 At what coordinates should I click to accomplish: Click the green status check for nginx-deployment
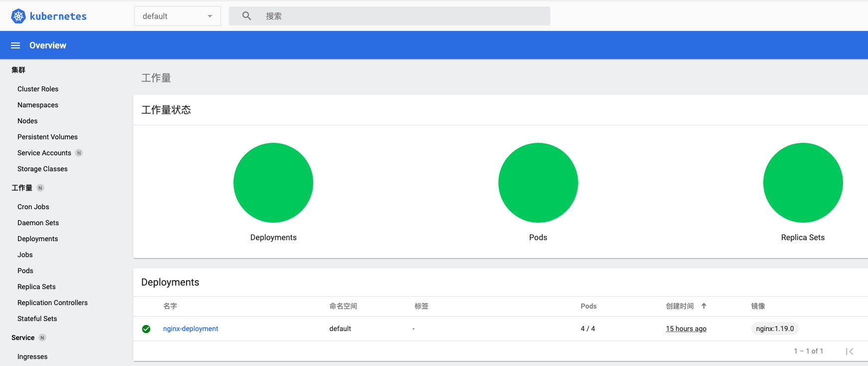click(x=146, y=329)
